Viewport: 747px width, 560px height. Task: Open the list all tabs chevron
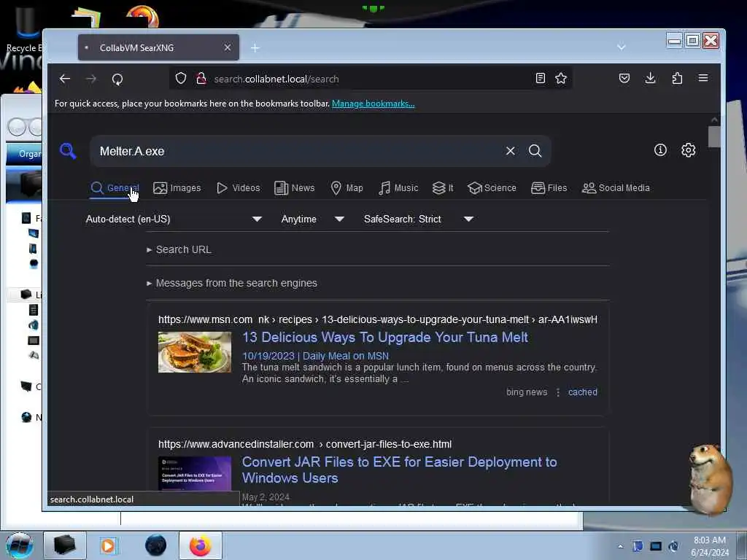coord(622,47)
